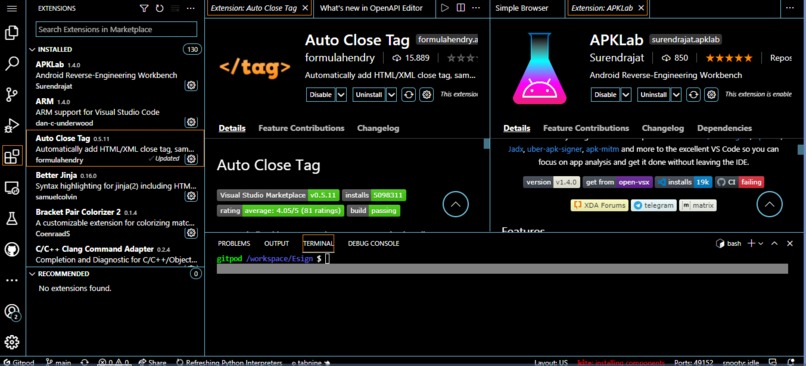Click Disable button for Auto Close Tag
The width and height of the screenshot is (806, 366).
(x=321, y=95)
